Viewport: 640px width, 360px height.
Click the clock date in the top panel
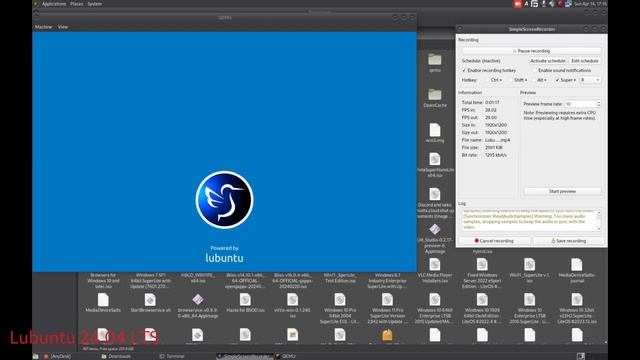590,4
